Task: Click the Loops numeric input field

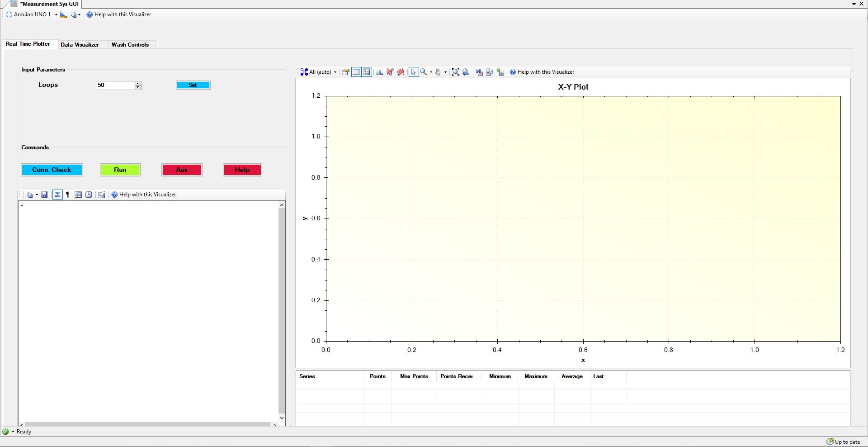Action: [x=115, y=85]
